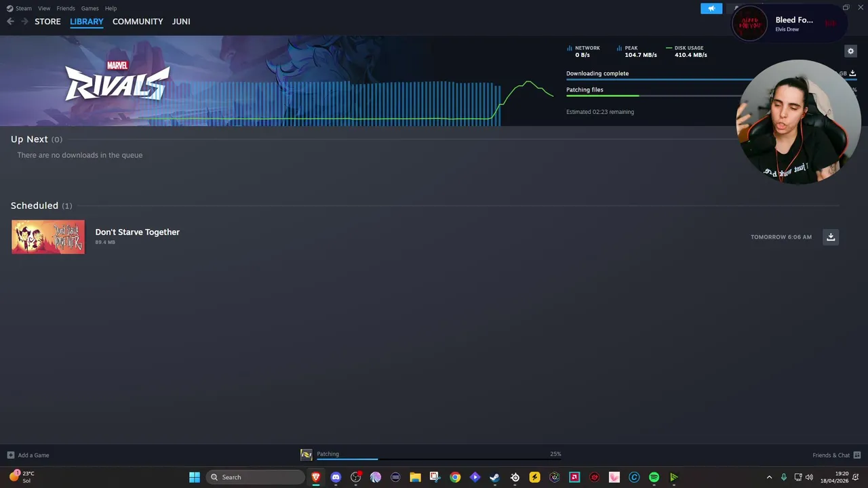
Task: Click the microphone tray icon
Action: pos(783,477)
